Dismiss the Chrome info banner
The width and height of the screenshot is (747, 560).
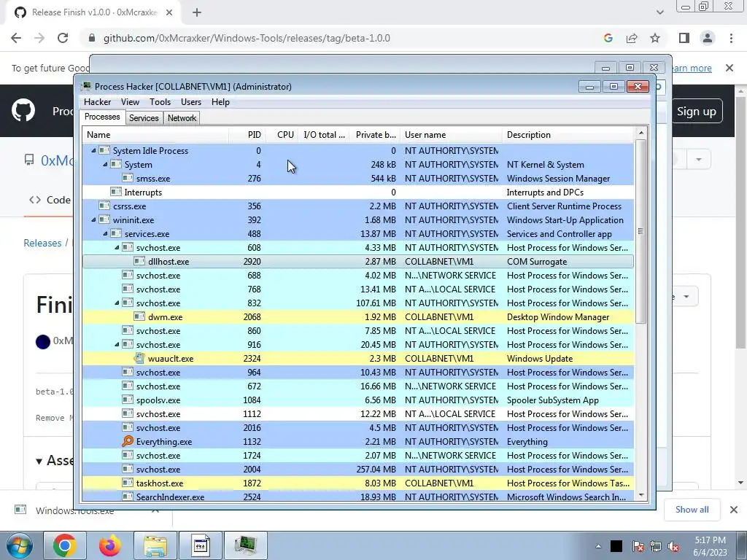click(x=729, y=68)
